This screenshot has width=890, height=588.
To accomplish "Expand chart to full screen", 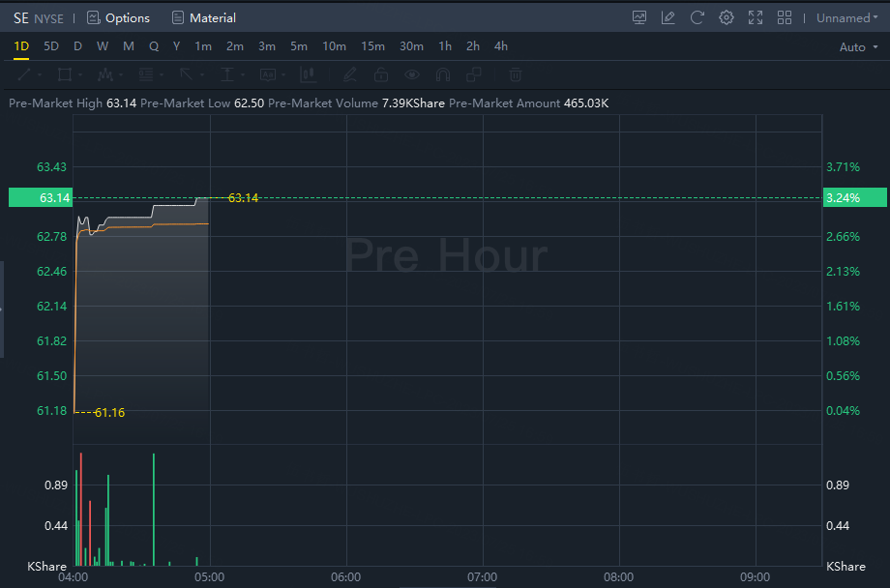I will [x=755, y=17].
